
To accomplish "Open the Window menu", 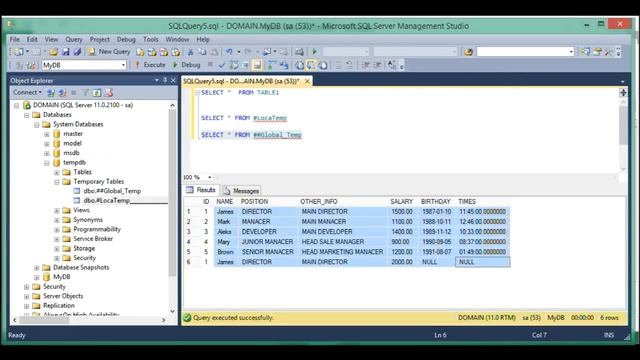I will 177,39.
